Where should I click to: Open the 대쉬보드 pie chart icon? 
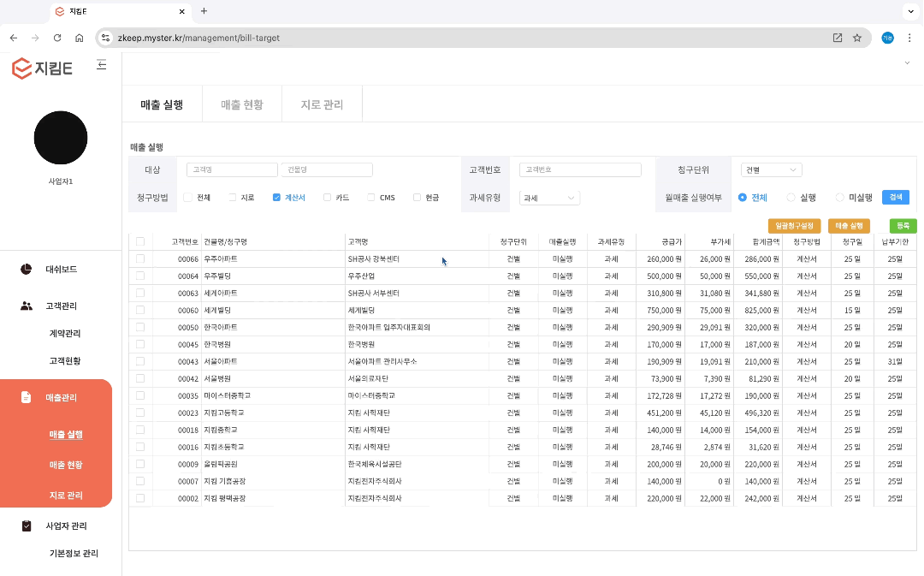(27, 270)
